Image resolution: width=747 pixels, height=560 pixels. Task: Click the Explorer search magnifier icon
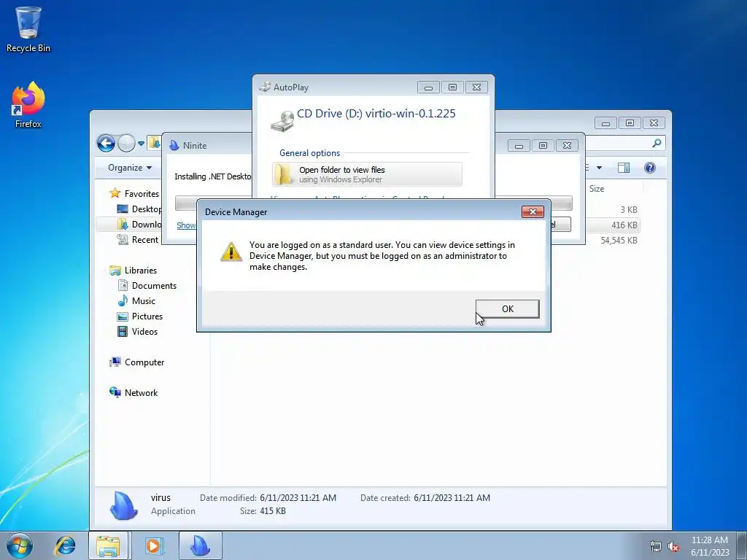point(657,143)
